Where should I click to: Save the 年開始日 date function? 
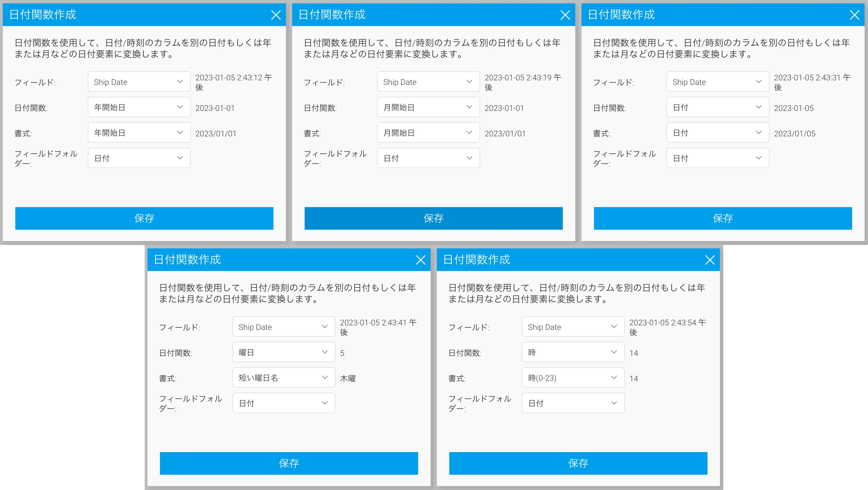(144, 218)
